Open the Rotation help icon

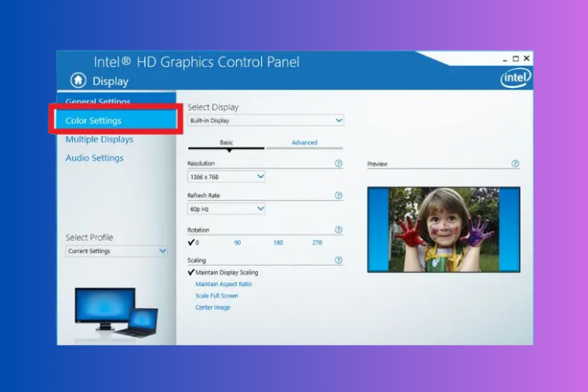(x=338, y=230)
